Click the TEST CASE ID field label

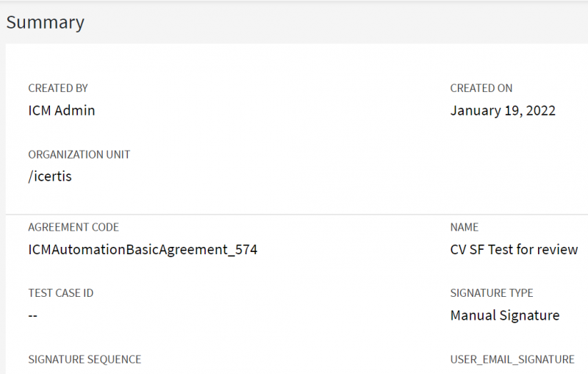(61, 293)
